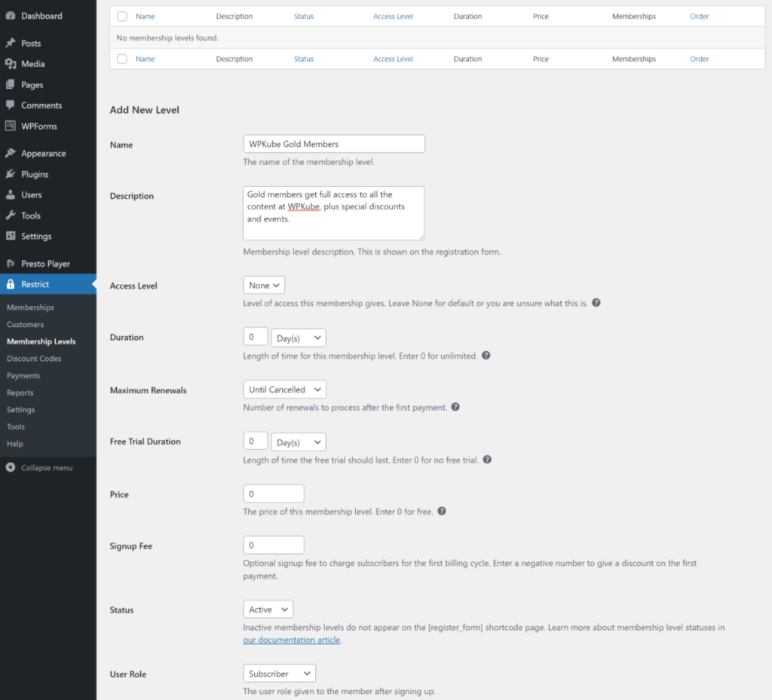Click the 'Add New Level' heading
This screenshot has width=772, height=700.
pos(144,110)
